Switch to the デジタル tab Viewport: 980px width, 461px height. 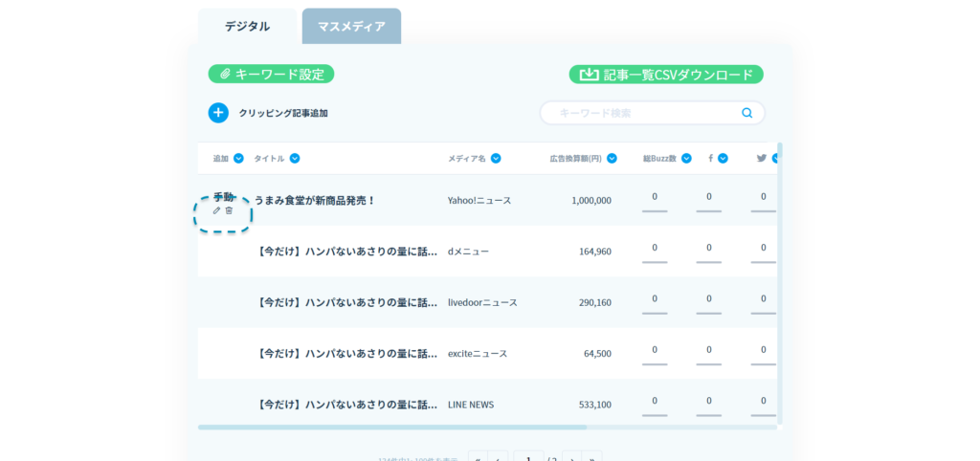[247, 27]
